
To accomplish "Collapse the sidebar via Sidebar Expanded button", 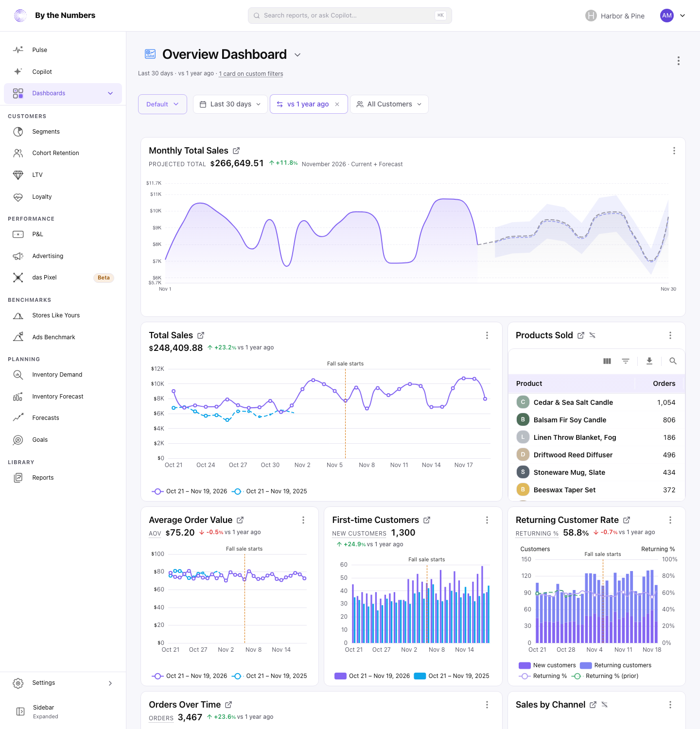I will pos(63,712).
